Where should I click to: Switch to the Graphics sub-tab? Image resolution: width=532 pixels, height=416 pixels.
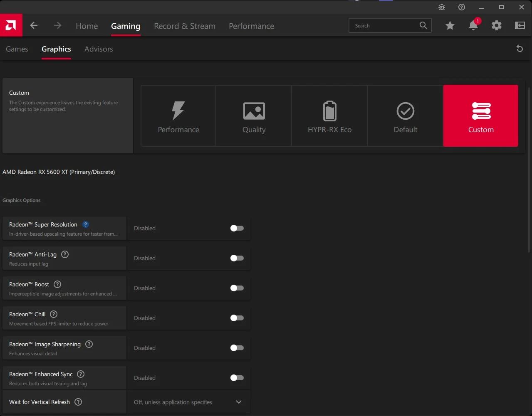[56, 49]
